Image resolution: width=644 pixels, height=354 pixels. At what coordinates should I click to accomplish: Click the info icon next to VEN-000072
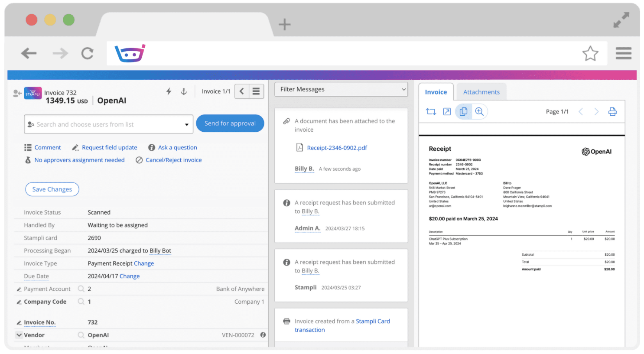pyautogui.click(x=263, y=335)
